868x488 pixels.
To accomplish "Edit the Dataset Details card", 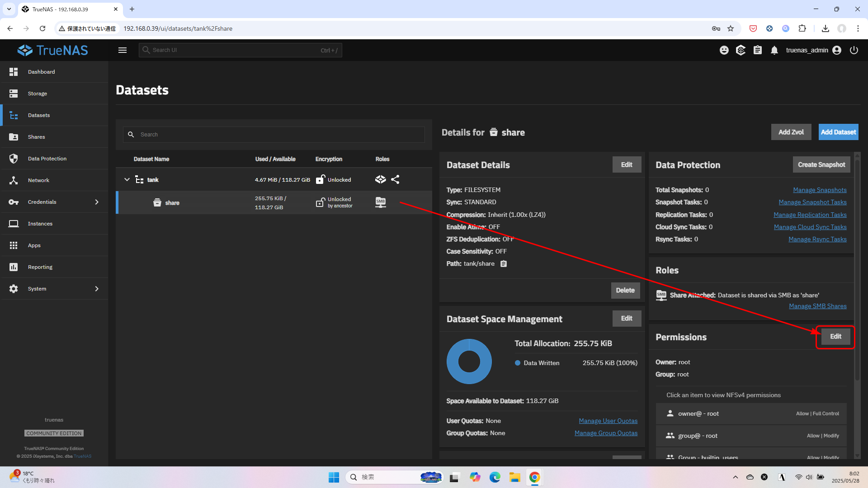I will (x=627, y=164).
